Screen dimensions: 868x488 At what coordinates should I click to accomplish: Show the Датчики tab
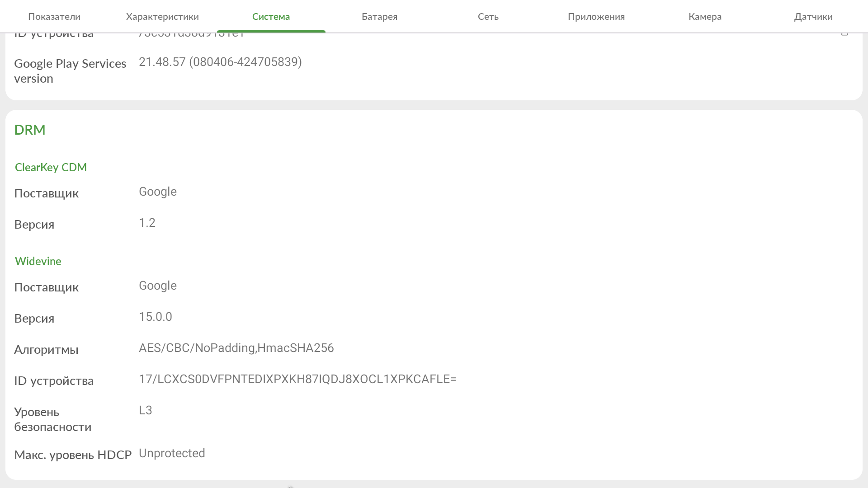[x=813, y=17]
